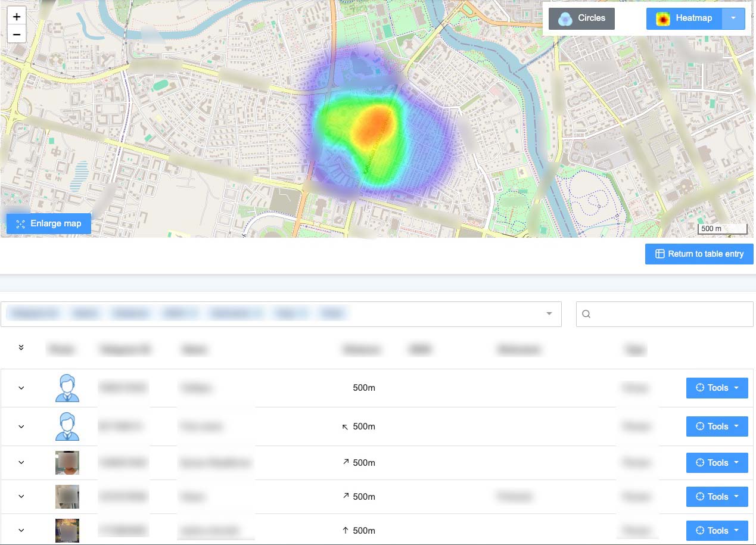Click the colorful heatmap icon on the Heatmap button
The height and width of the screenshot is (545, 756).
click(x=663, y=18)
